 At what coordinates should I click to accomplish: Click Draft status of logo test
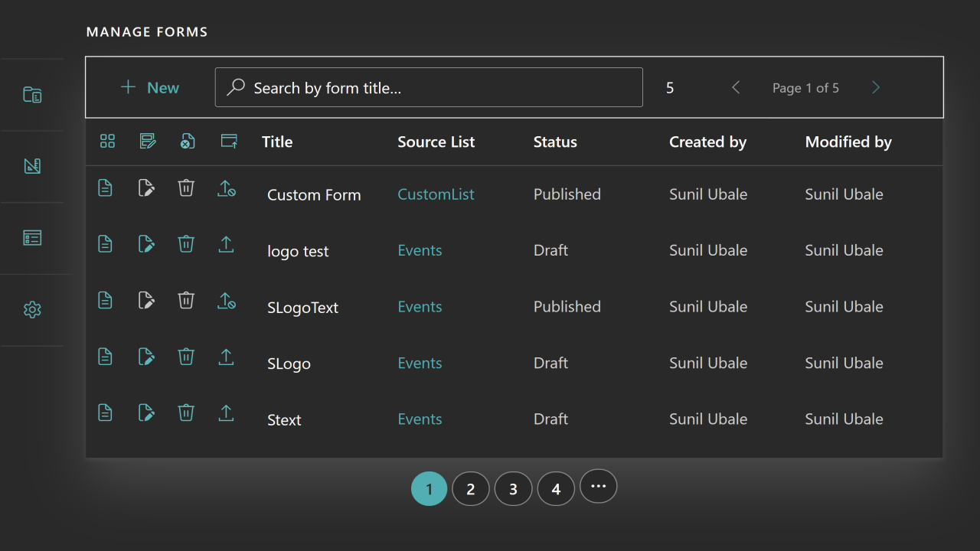click(x=550, y=250)
